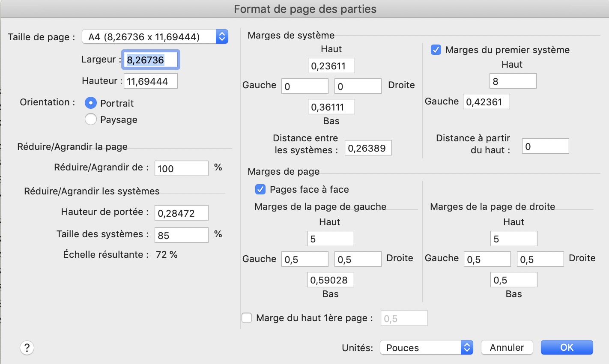Select the Distance à partir du haut field
Screen dimensions: 609x364
[x=545, y=146]
